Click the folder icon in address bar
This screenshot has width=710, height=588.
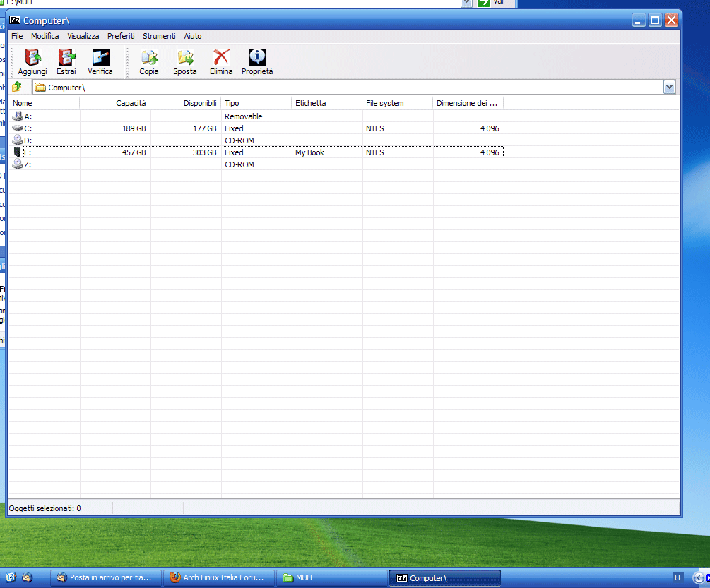(x=40, y=88)
